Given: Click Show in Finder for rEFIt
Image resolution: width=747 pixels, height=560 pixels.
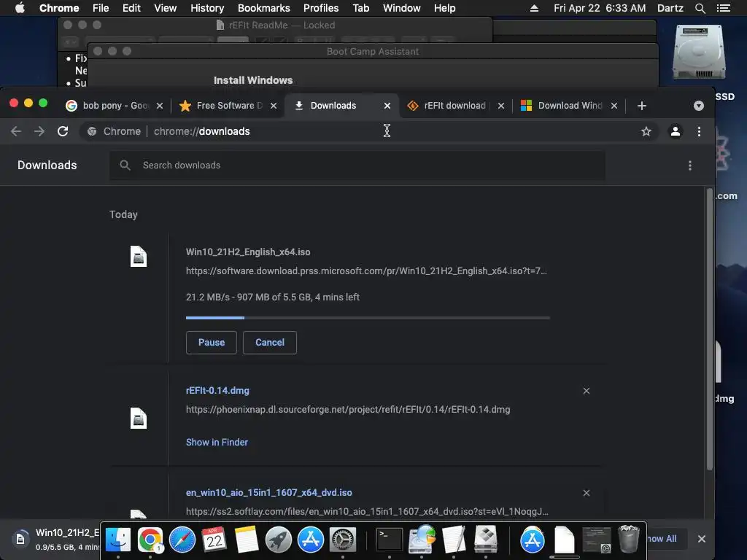Looking at the screenshot, I should pos(217,443).
